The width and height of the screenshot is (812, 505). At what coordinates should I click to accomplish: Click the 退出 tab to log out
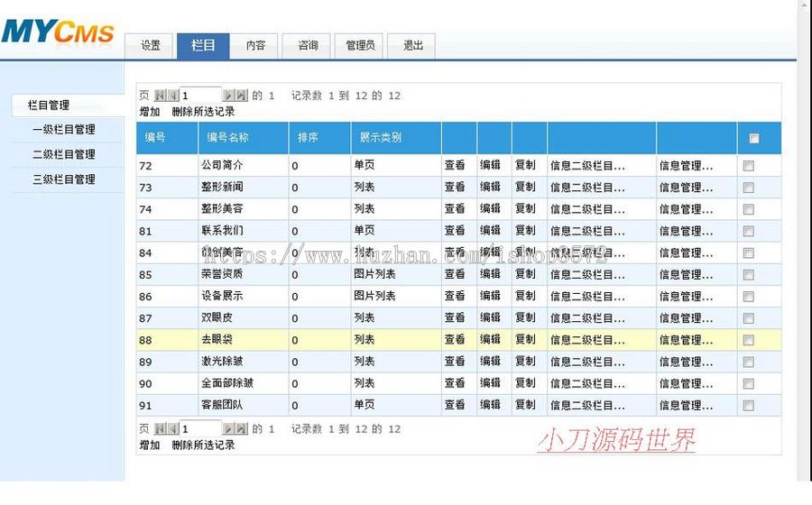click(x=412, y=45)
